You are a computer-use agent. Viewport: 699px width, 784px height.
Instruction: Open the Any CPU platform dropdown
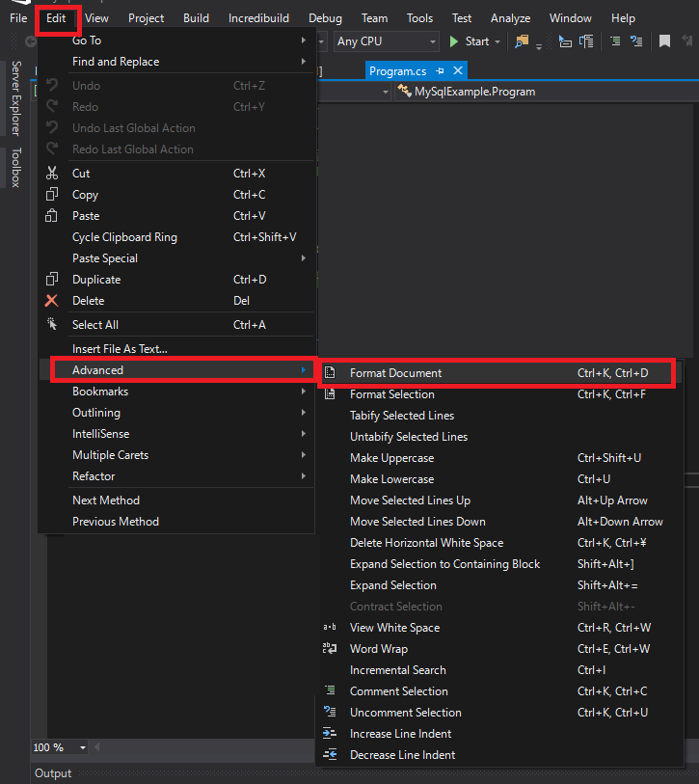(x=386, y=41)
